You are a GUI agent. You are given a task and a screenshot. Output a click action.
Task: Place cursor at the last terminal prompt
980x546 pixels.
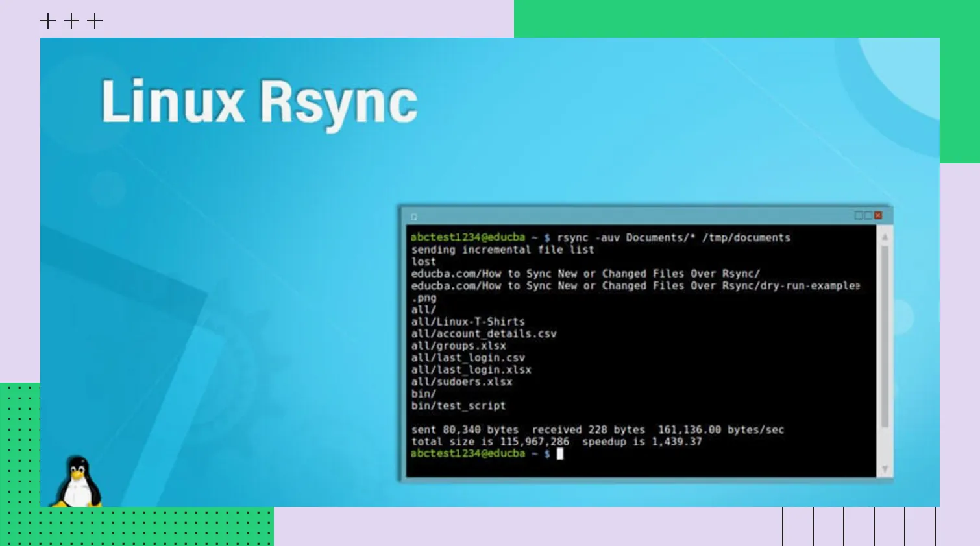pos(560,454)
